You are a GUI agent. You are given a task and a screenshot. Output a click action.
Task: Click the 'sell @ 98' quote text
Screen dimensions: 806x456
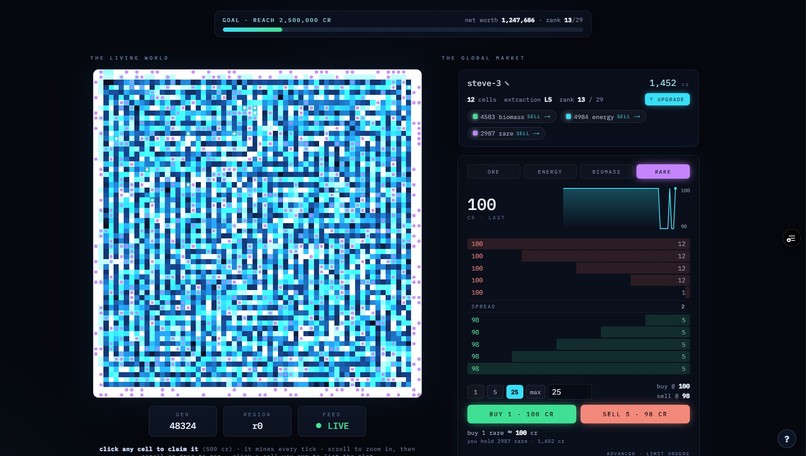click(673, 396)
